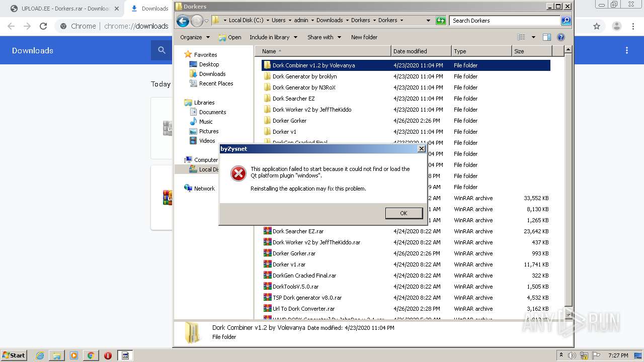
Task: Open Music library
Action: [206, 122]
